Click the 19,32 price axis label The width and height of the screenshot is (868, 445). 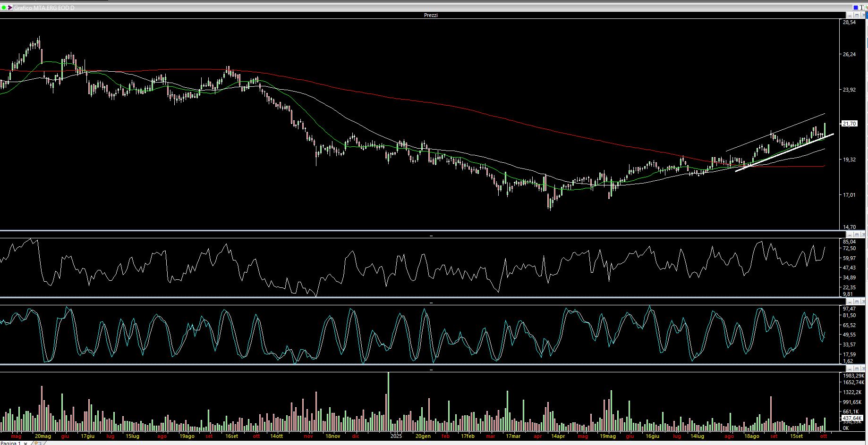coord(849,160)
